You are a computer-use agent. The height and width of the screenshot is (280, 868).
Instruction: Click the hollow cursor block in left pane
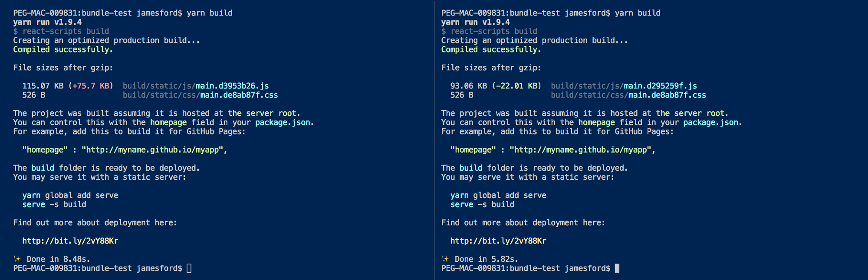point(189,268)
